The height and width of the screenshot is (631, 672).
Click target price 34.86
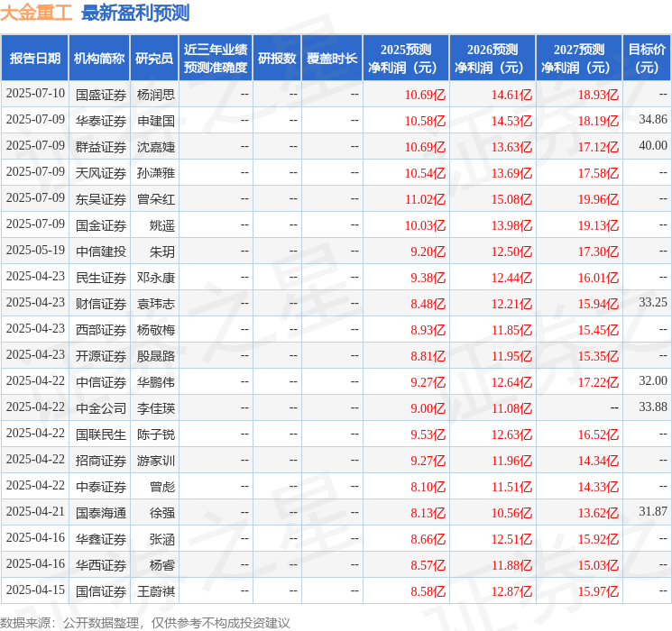[653, 119]
